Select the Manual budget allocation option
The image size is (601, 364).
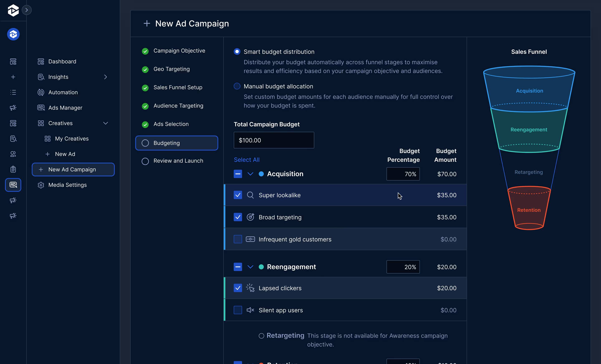(237, 86)
